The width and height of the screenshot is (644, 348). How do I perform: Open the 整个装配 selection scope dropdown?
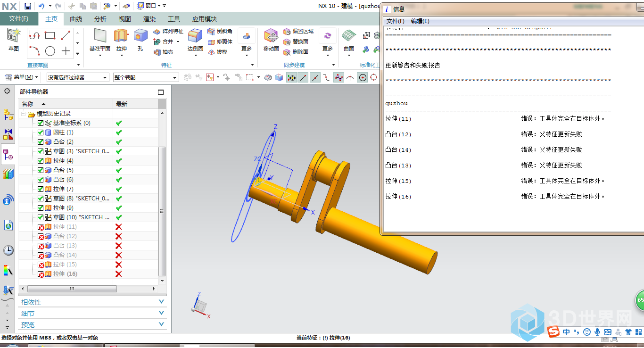point(146,77)
